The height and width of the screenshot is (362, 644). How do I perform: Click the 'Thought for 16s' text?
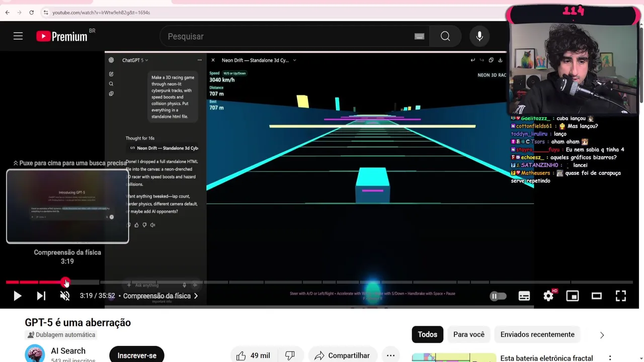point(140,138)
